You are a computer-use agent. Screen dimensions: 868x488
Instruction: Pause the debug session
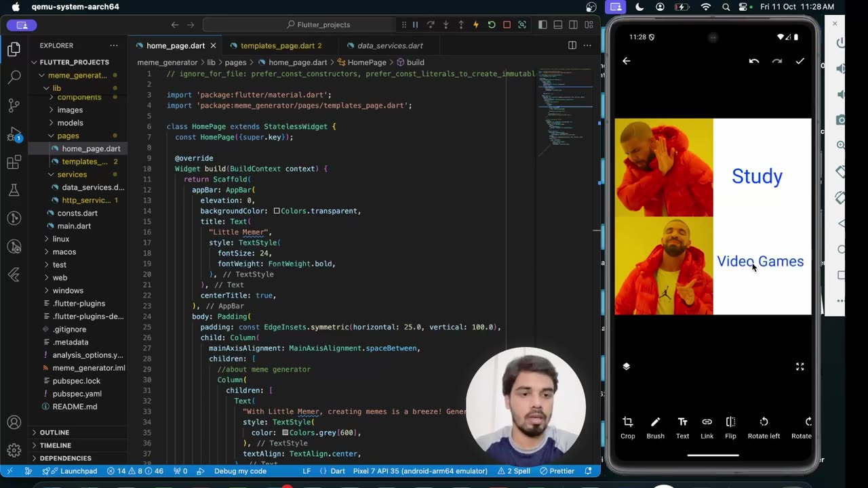click(x=415, y=24)
